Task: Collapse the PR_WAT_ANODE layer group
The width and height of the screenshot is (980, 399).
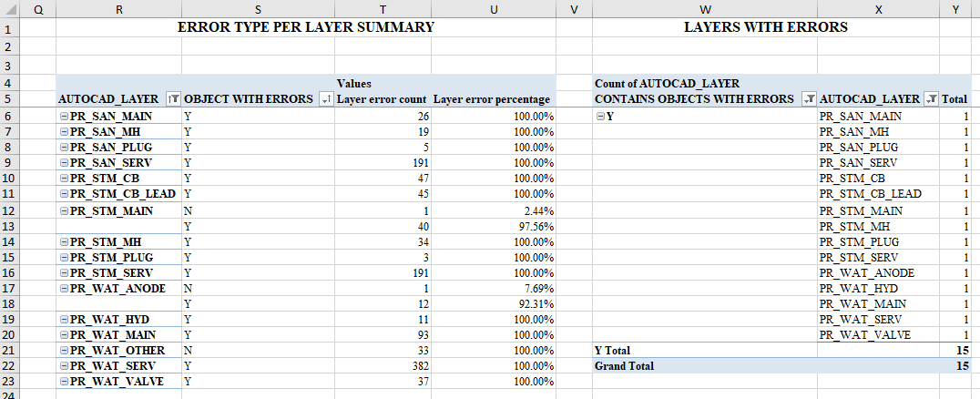Action: point(64,288)
